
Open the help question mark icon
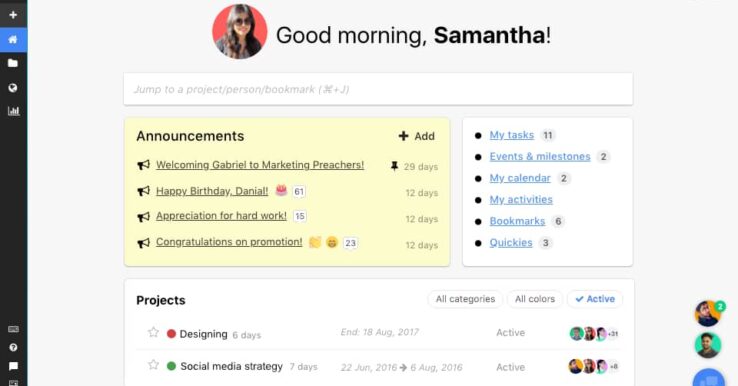pyautogui.click(x=13, y=347)
